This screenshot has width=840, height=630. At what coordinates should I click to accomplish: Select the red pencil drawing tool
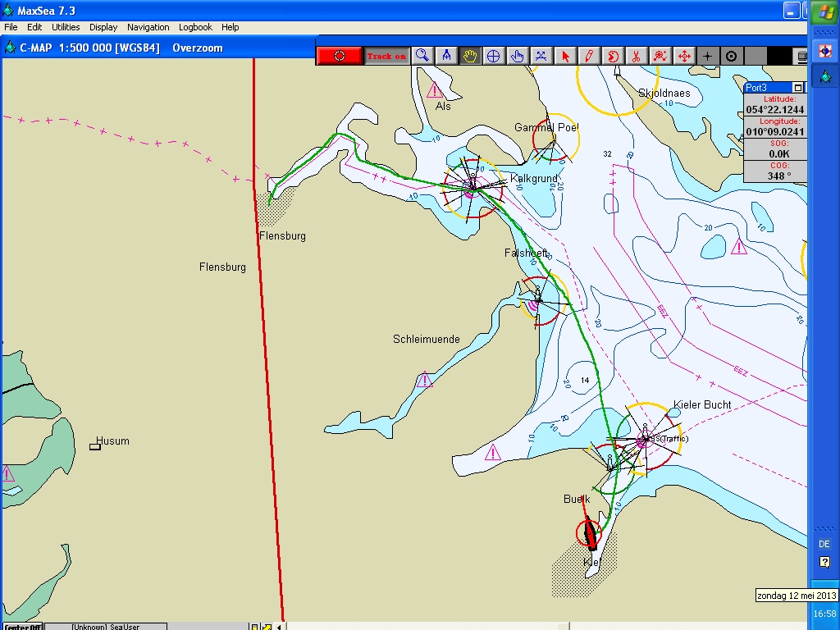click(x=589, y=57)
